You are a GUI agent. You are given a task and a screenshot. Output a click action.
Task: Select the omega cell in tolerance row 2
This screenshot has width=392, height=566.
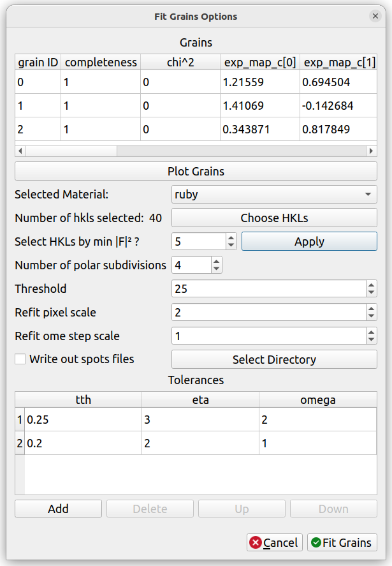[x=318, y=443]
